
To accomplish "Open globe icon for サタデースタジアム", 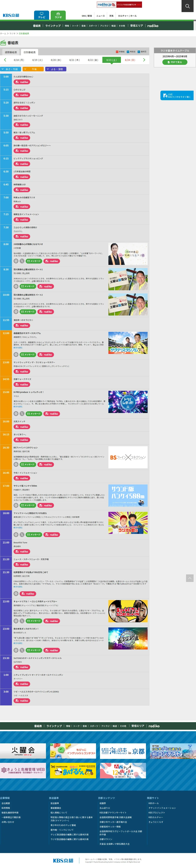I will tap(16, 355).
